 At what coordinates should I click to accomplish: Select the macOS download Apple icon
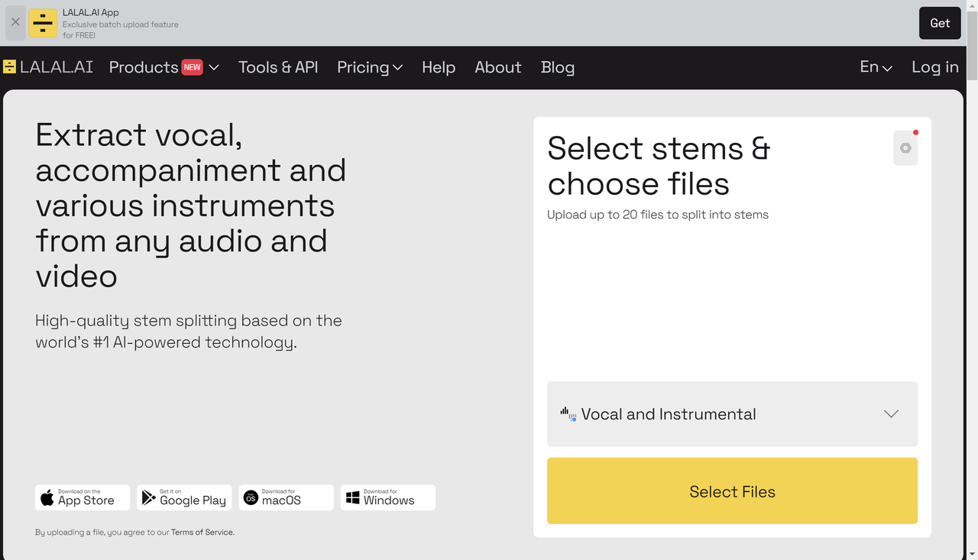click(x=249, y=497)
